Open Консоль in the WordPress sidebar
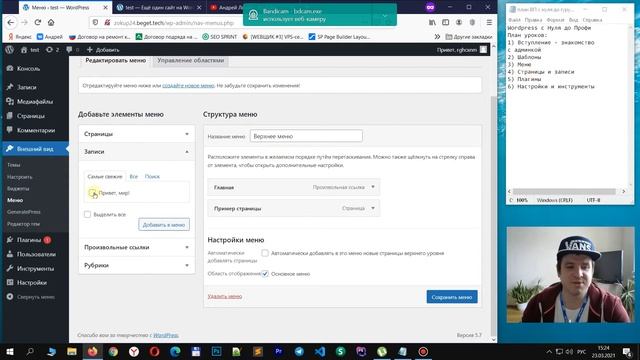Screen dimensions: 640x360 click(x=28, y=69)
